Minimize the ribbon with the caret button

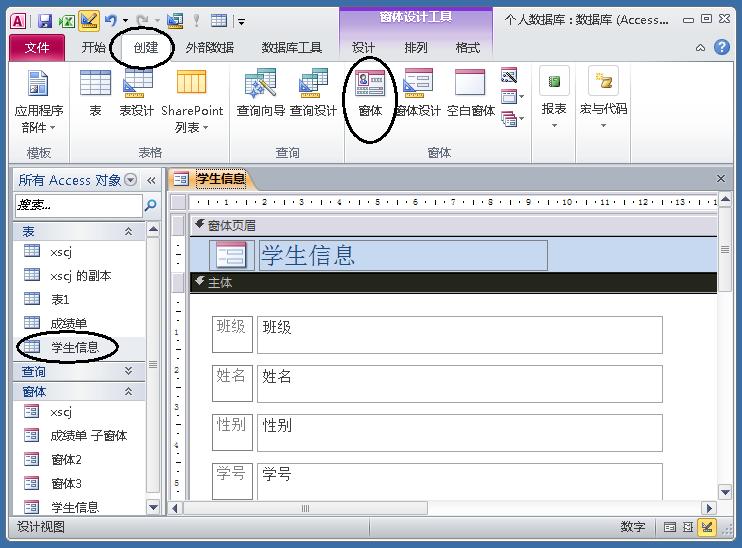click(700, 48)
